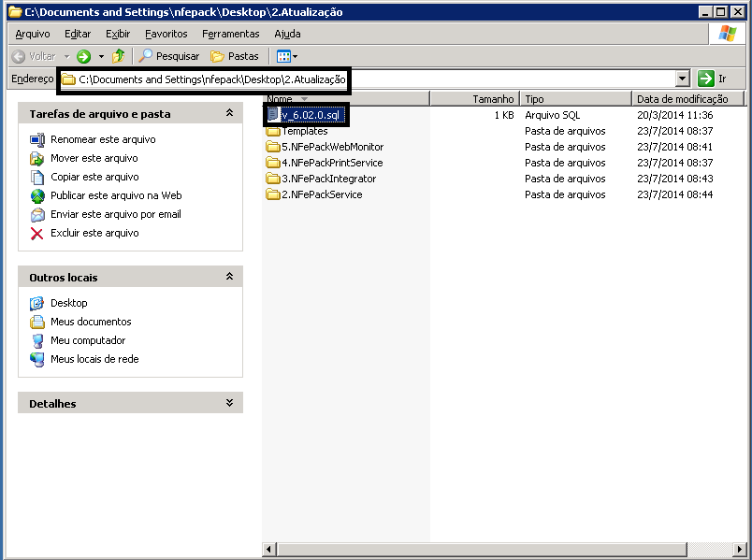The width and height of the screenshot is (752, 560).
Task: Collapse the Outros locais panel
Action: [229, 277]
